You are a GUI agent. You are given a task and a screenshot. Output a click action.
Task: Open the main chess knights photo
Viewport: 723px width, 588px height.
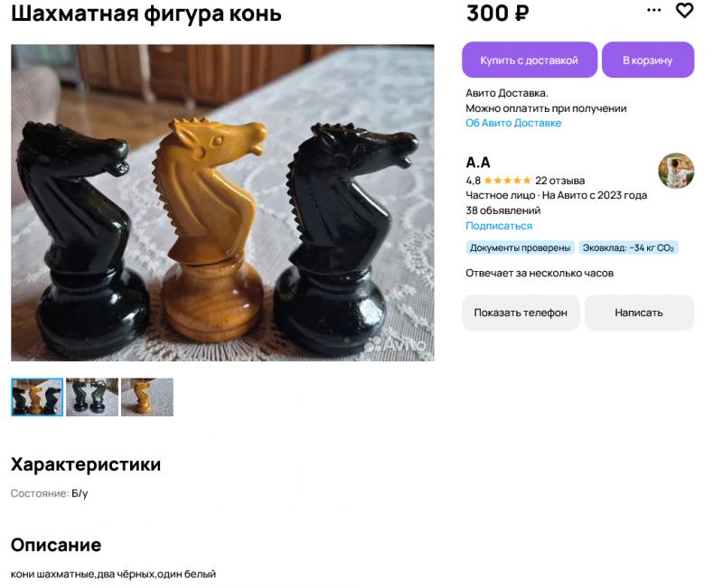click(x=222, y=202)
